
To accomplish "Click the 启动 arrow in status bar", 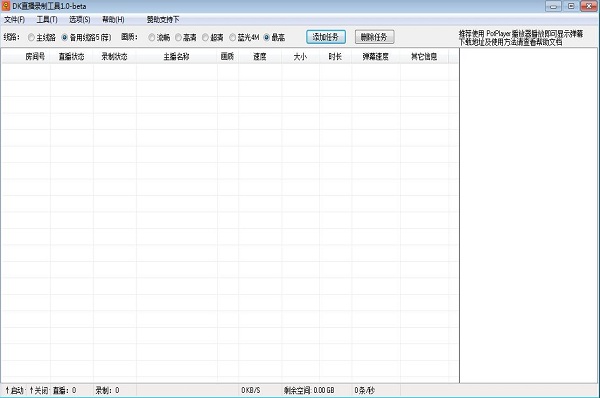I will pyautogui.click(x=7, y=390).
